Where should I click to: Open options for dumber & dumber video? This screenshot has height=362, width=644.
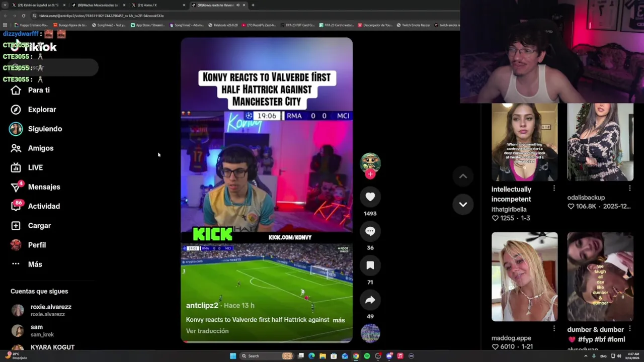(x=629, y=328)
